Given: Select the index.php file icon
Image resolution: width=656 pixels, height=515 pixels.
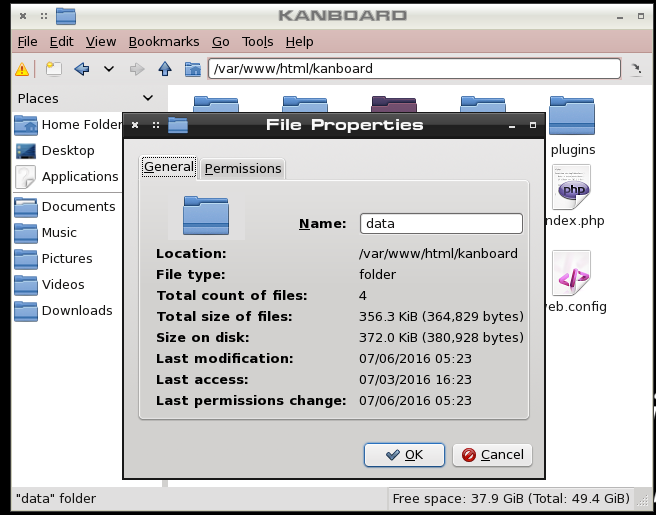Looking at the screenshot, I should [571, 187].
